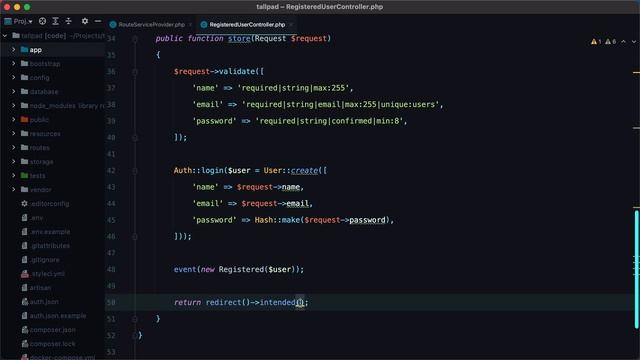Open the composer.lock file
640x360 pixels.
point(52,344)
